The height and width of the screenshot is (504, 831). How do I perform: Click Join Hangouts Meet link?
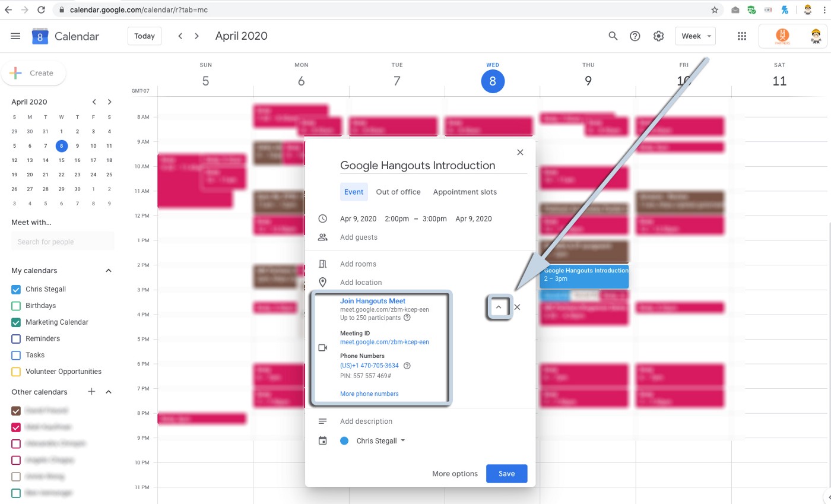[373, 301]
